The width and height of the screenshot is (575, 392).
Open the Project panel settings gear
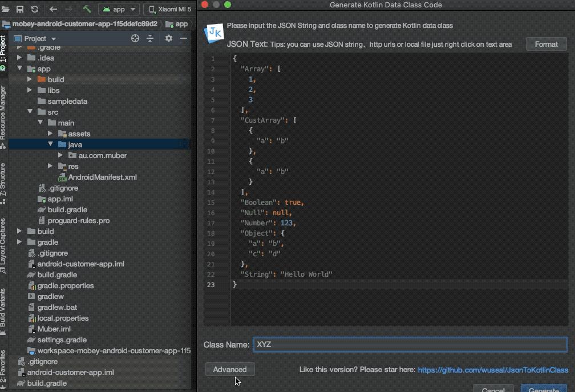click(x=169, y=38)
